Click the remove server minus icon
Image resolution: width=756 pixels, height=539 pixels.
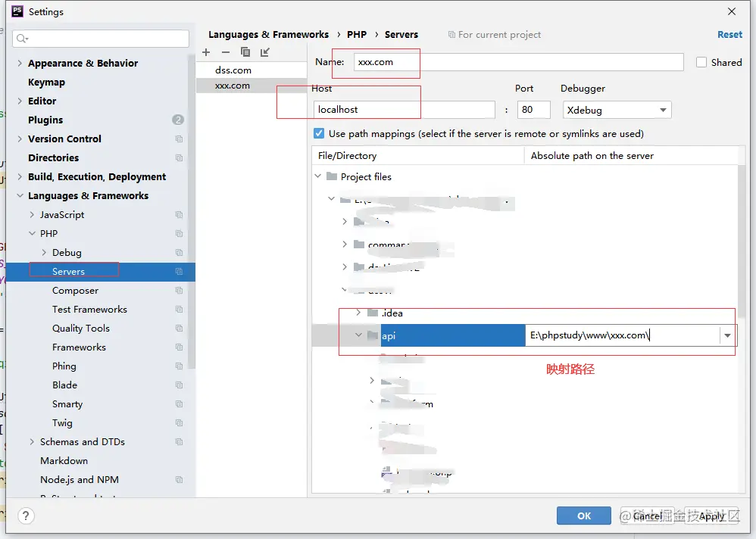click(225, 52)
